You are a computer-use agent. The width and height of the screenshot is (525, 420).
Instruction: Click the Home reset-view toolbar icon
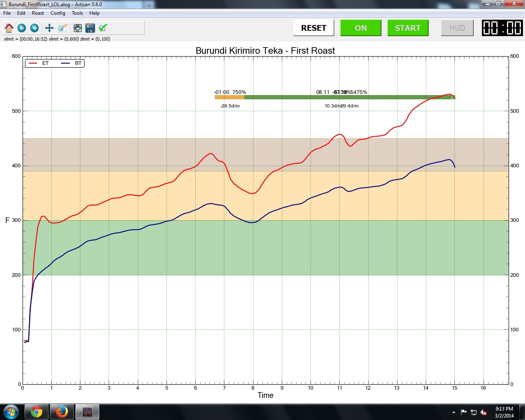pos(9,28)
